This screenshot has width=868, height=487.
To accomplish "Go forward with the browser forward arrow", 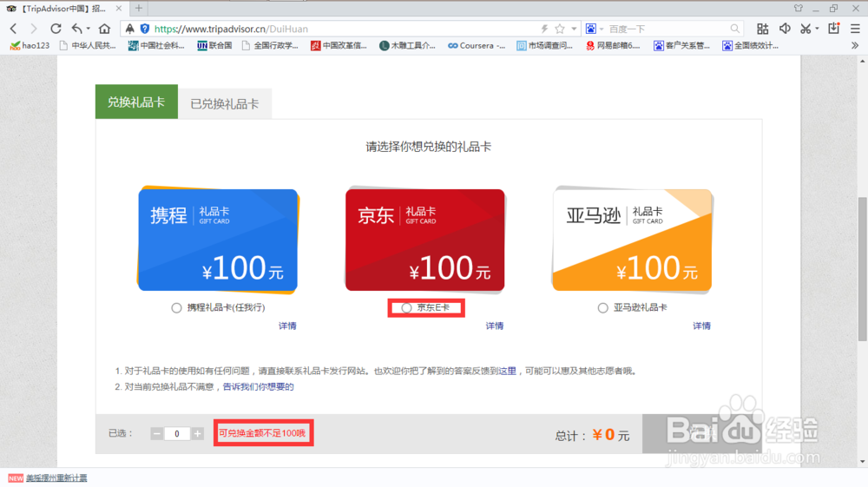I will click(34, 29).
